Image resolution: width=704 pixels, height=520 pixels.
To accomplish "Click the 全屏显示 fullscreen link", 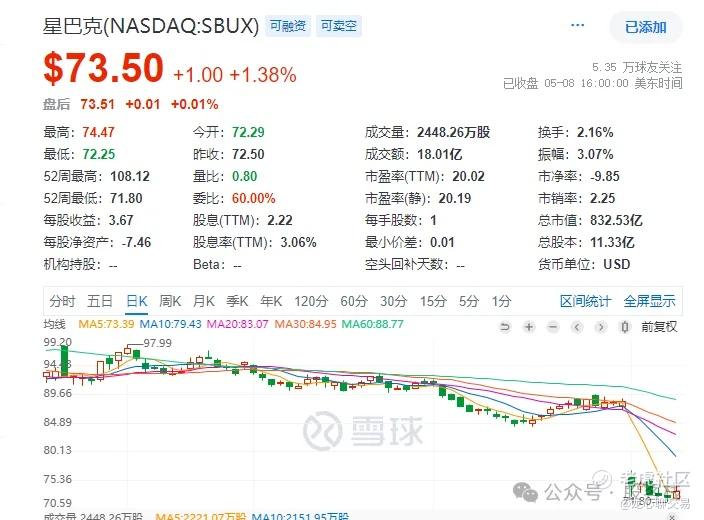I will point(649,301).
